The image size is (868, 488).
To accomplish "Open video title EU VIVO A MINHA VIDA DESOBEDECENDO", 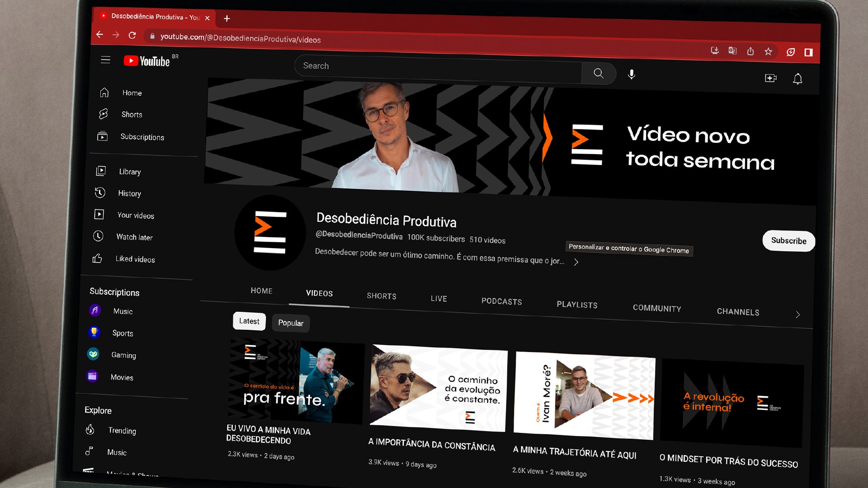I will pyautogui.click(x=268, y=434).
